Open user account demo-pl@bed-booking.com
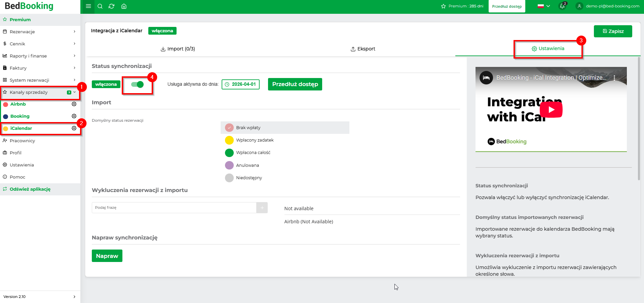 [x=608, y=6]
